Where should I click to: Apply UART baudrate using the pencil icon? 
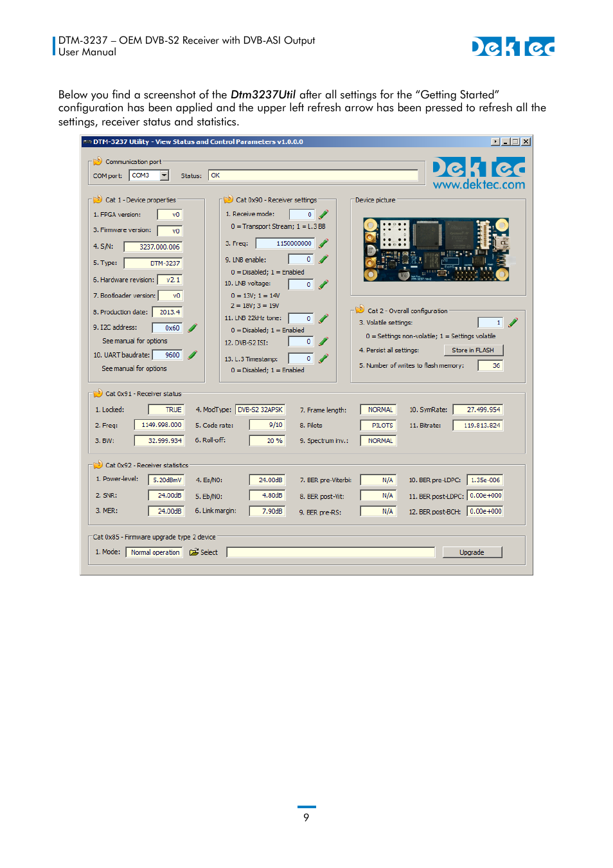(192, 355)
